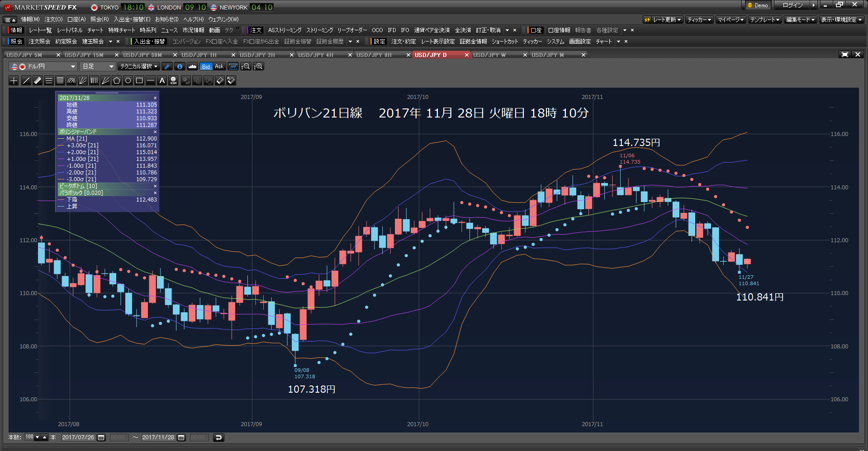
Task: Open レート一覧 from the toolbar
Action: (x=40, y=30)
